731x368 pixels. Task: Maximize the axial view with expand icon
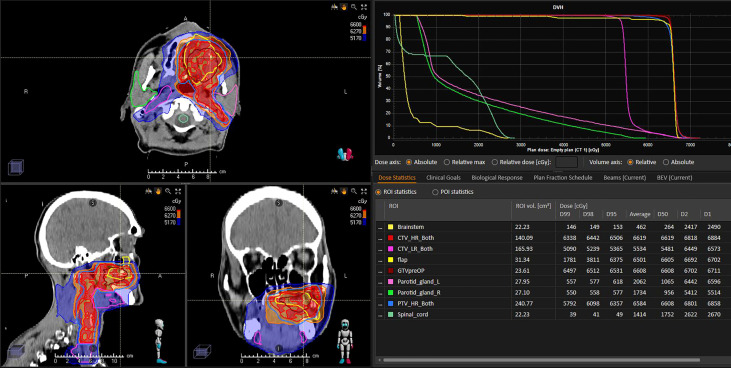tap(364, 7)
